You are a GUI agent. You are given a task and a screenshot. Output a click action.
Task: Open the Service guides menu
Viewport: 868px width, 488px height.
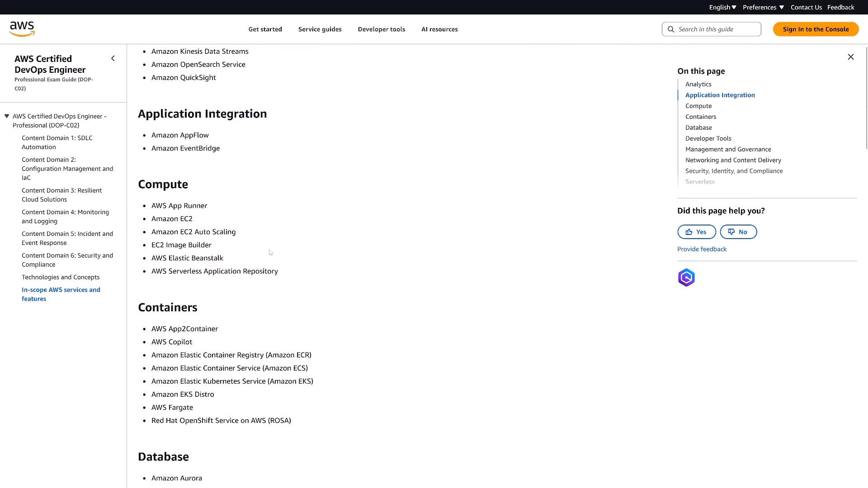pyautogui.click(x=320, y=29)
